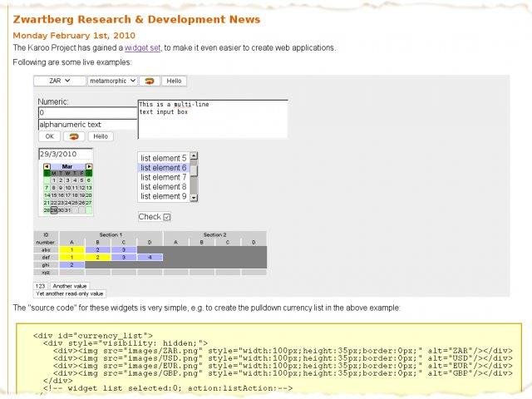Click the orange arrow icon beside metamorphic dropdown
This screenshot has width=532, height=399.
(x=150, y=81)
